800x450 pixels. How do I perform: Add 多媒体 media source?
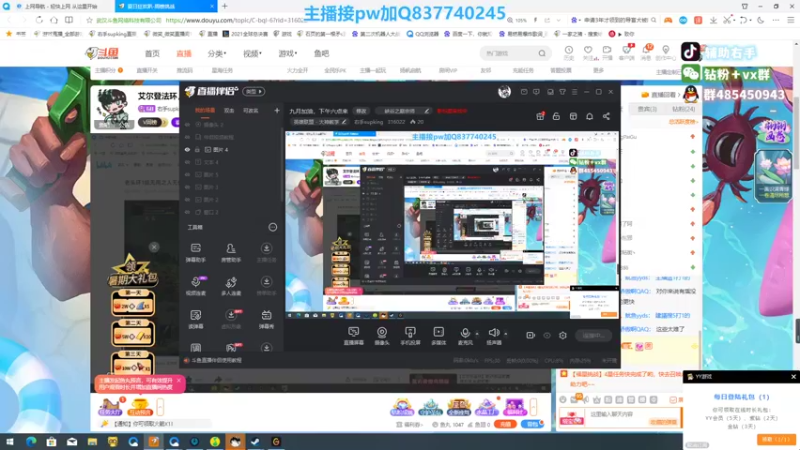[438, 336]
